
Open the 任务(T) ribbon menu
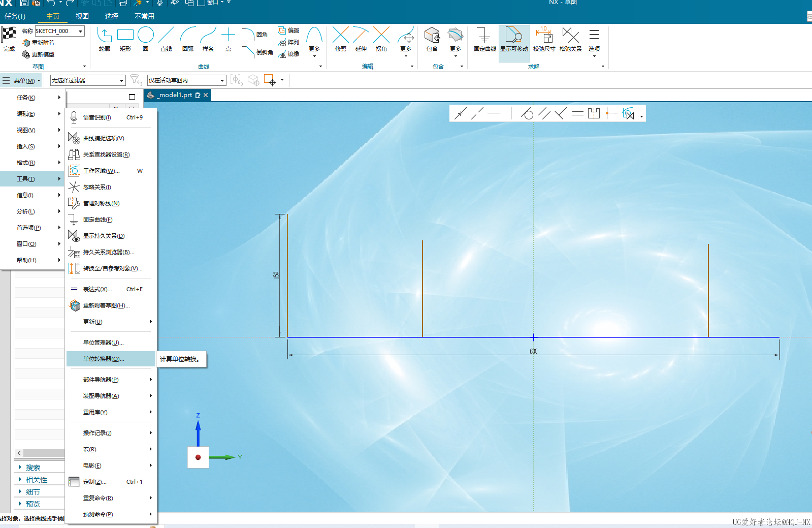(15, 16)
